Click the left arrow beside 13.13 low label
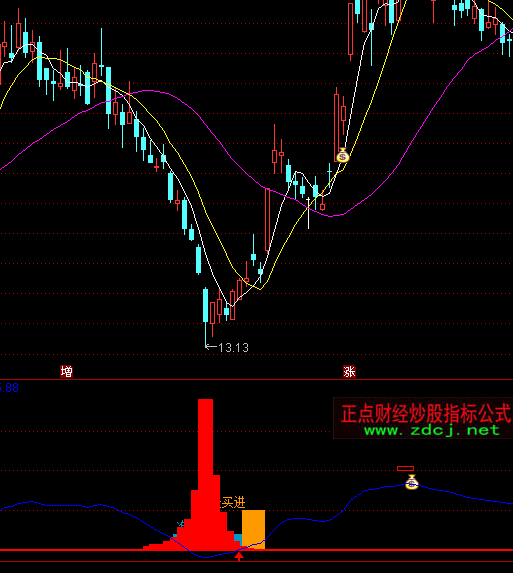 [211, 346]
